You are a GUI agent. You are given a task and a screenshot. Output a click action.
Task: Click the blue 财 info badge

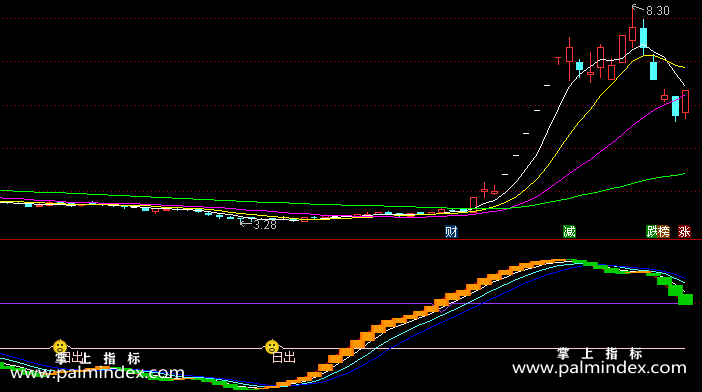pyautogui.click(x=451, y=232)
